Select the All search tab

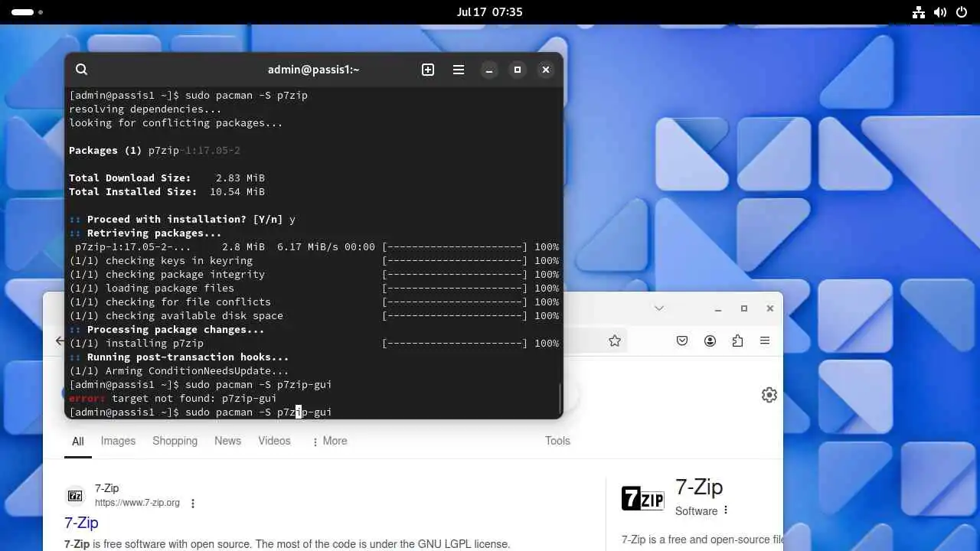(78, 442)
